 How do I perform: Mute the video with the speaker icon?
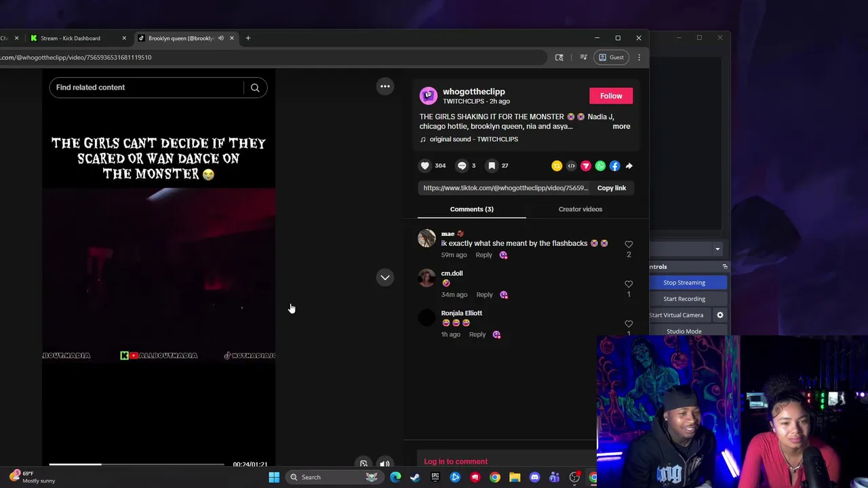click(384, 464)
